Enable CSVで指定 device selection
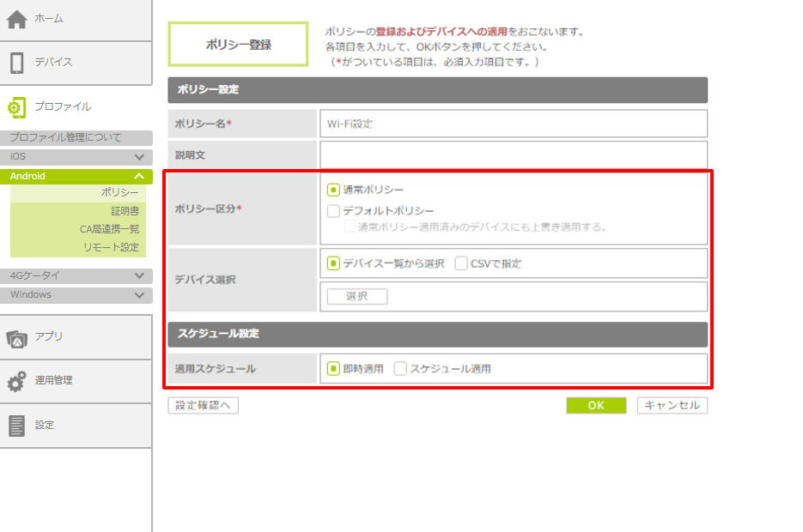Screen dimensions: 803x532 (x=461, y=263)
